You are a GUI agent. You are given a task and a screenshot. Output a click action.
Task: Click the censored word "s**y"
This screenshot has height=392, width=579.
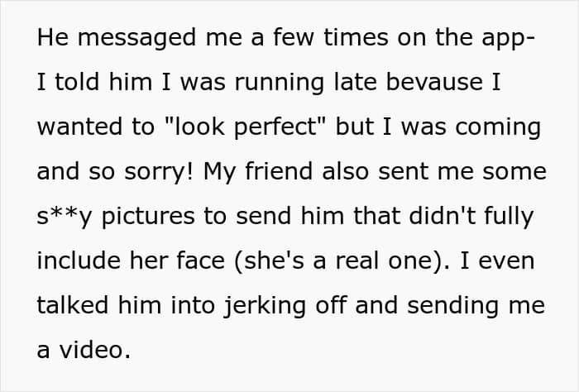(x=65, y=218)
